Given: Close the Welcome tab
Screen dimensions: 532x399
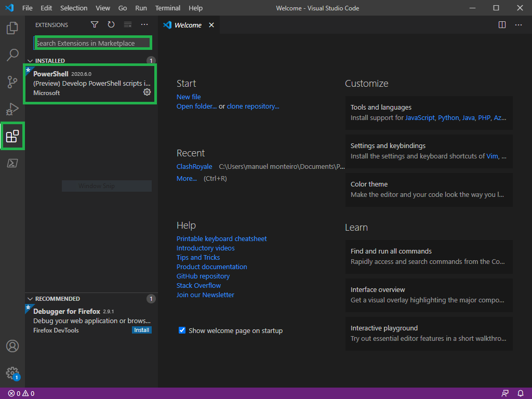Looking at the screenshot, I should [211, 25].
